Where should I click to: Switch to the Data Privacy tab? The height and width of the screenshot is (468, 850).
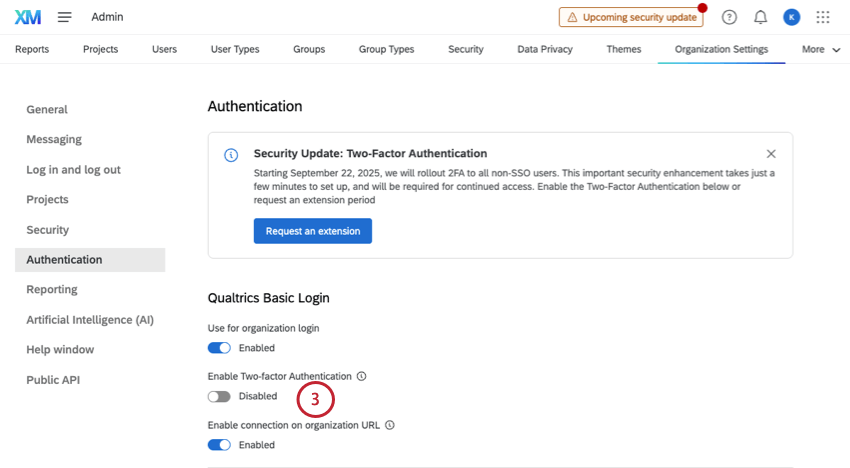545,49
